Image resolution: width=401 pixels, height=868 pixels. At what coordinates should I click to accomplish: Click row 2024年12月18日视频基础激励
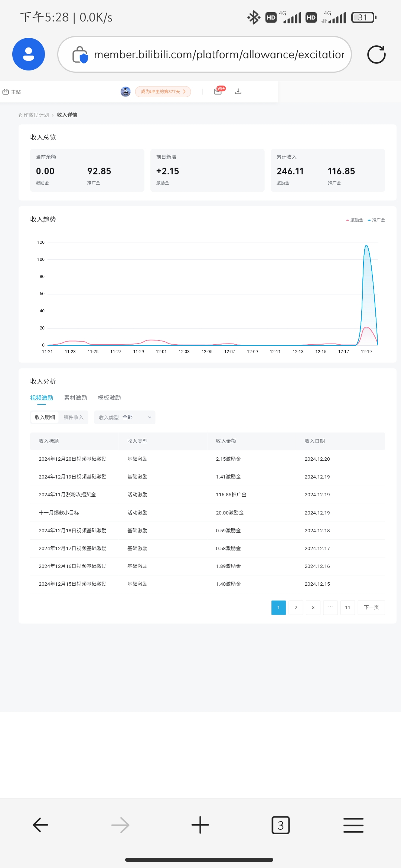tap(207, 530)
